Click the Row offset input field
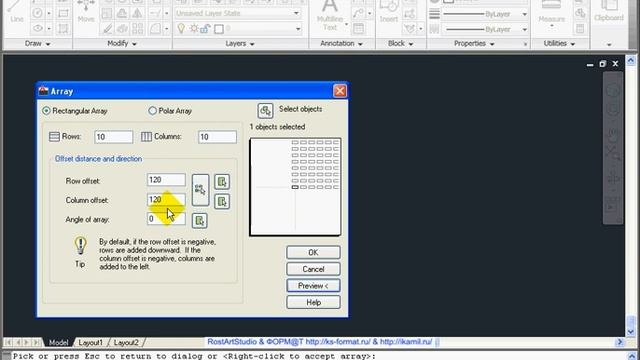Screen dimensions: 640x360 pos(166,180)
